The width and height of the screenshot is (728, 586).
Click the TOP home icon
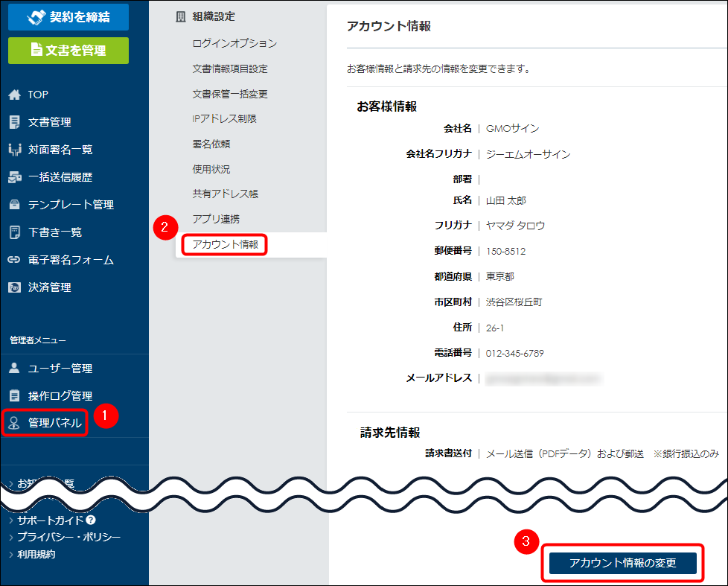click(13, 95)
